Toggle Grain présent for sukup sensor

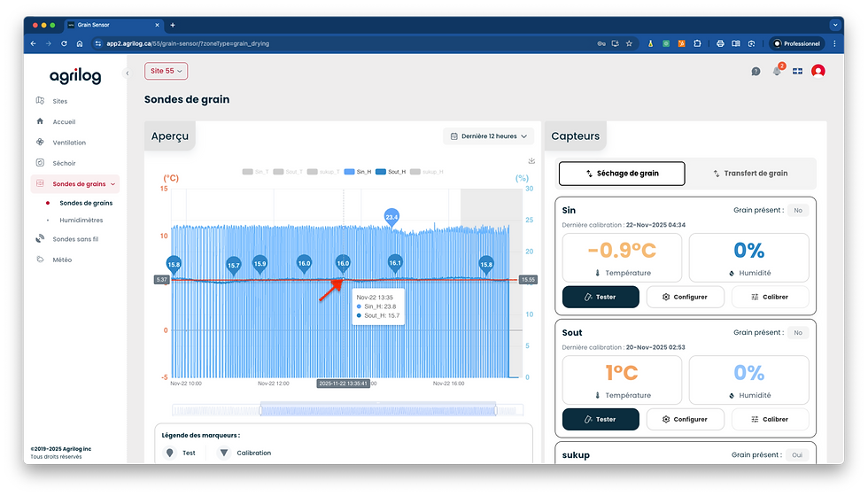796,455
